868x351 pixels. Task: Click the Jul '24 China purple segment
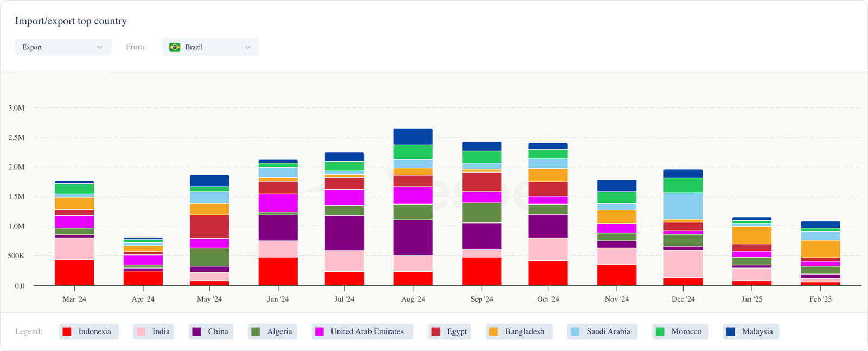click(x=344, y=233)
